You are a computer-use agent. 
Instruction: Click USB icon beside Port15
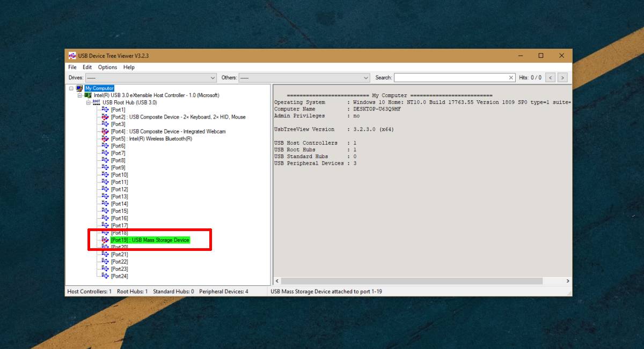pos(105,211)
